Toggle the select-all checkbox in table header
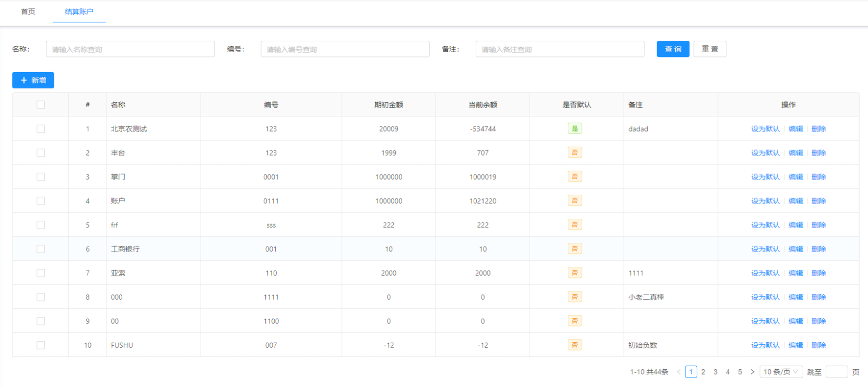 pyautogui.click(x=41, y=105)
